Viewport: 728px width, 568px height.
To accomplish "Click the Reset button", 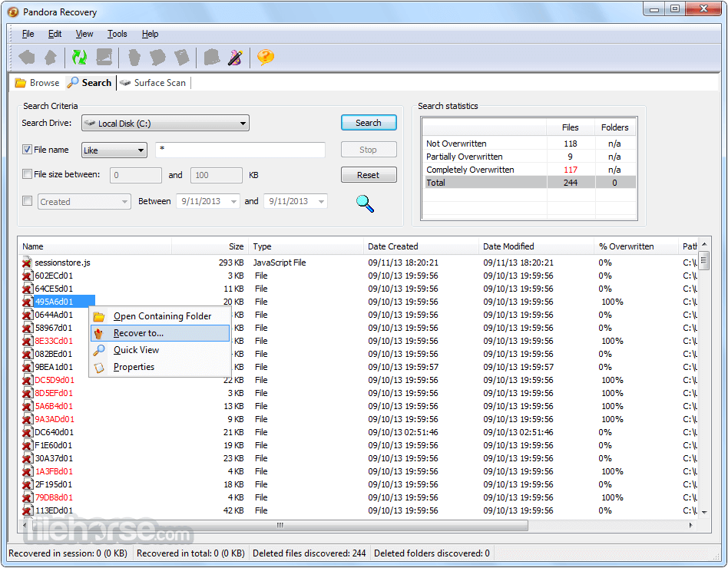I will click(x=369, y=175).
